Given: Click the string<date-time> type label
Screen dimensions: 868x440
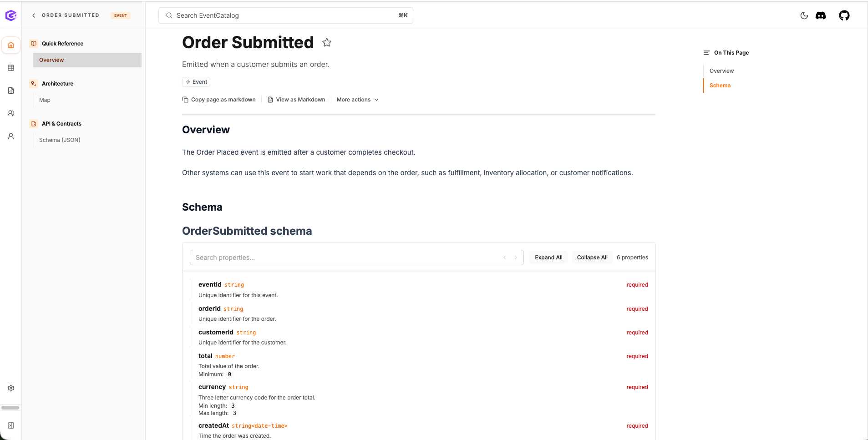Looking at the screenshot, I should 259,426.
